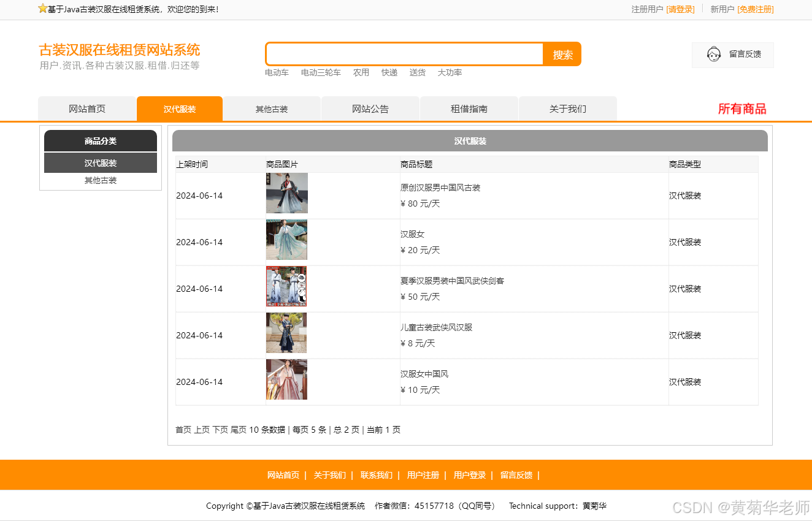Click the 商品分类 sidebar header
The width and height of the screenshot is (812, 521).
point(101,141)
